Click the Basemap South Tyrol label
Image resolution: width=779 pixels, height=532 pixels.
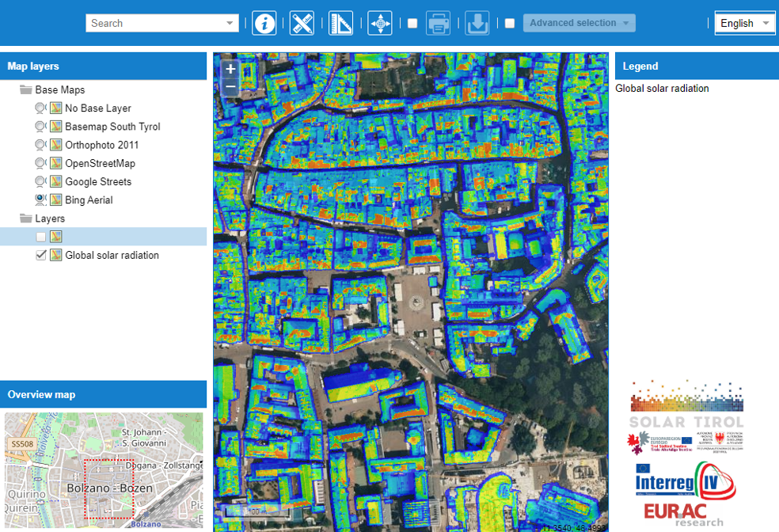point(112,127)
